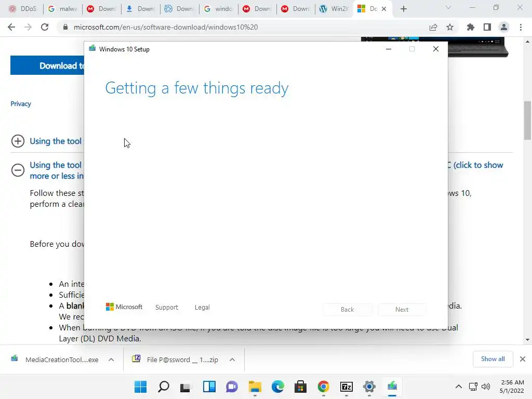Switch to the malwa Google tab
The height and width of the screenshot is (399, 532).
[63, 9]
